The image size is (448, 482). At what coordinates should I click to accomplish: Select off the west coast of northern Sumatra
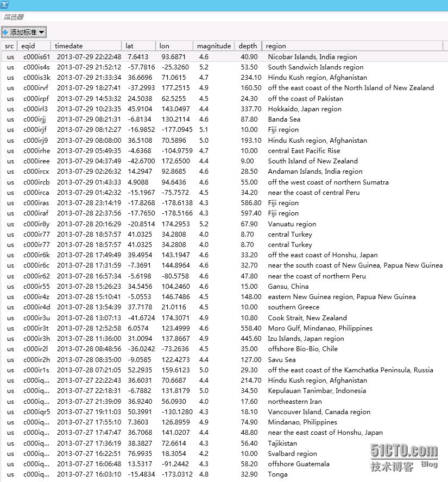(328, 182)
